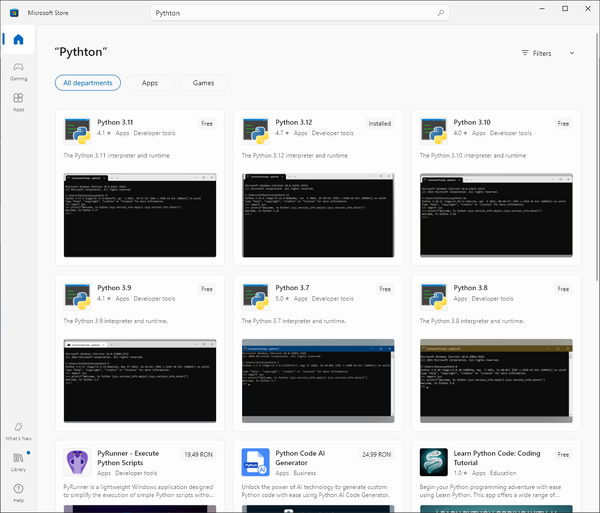
Task: Open the Apps sidebar section
Action: [x=18, y=102]
